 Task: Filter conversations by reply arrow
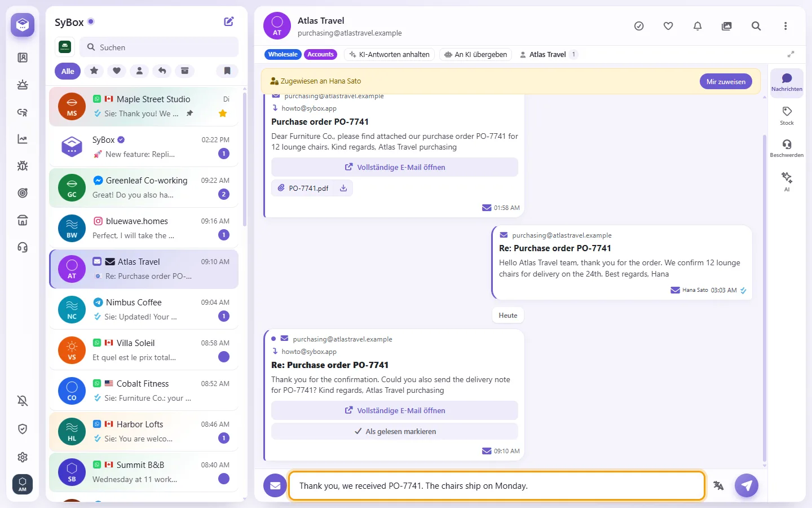162,71
